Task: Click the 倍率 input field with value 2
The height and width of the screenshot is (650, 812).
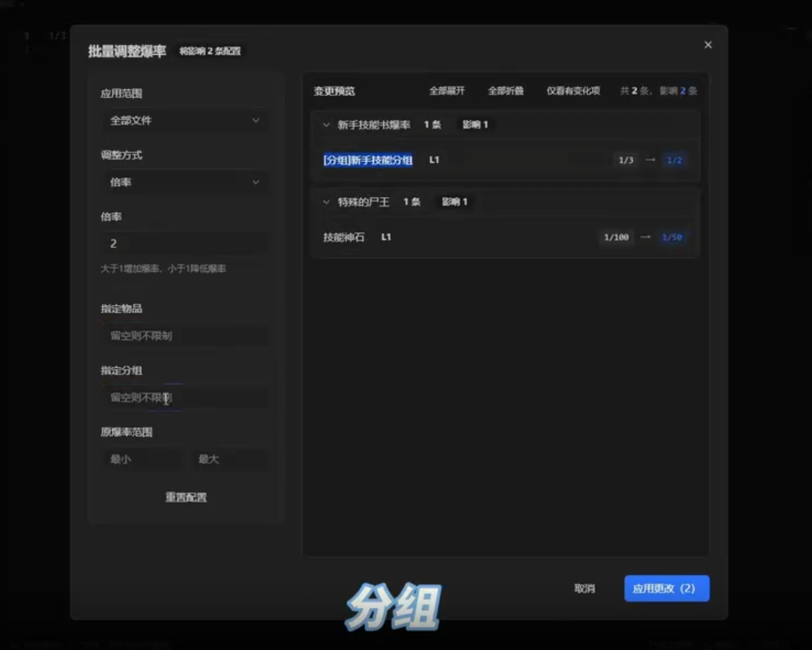Action: 184,243
